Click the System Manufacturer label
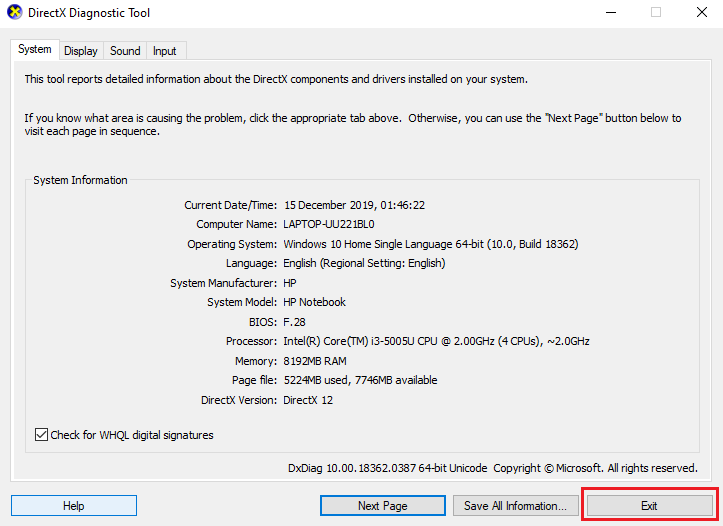The height and width of the screenshot is (526, 723). click(224, 283)
